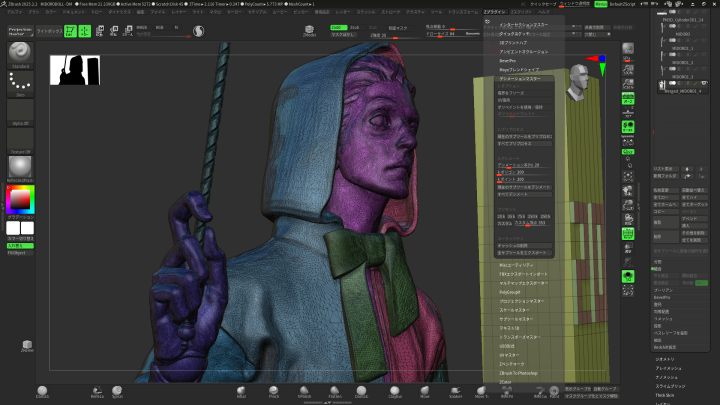Select the PM3D_Cylinder3D1_14 subtool

683,20
